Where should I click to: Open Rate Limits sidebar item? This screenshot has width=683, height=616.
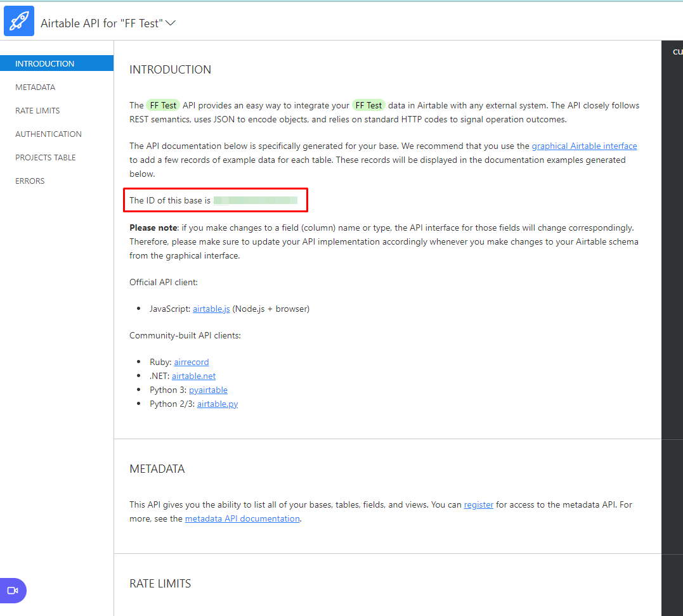pyautogui.click(x=37, y=110)
